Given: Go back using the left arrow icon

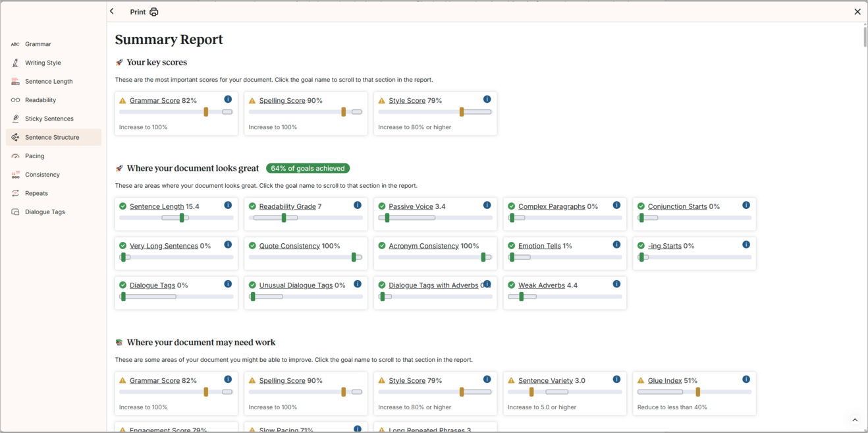Looking at the screenshot, I should point(112,11).
